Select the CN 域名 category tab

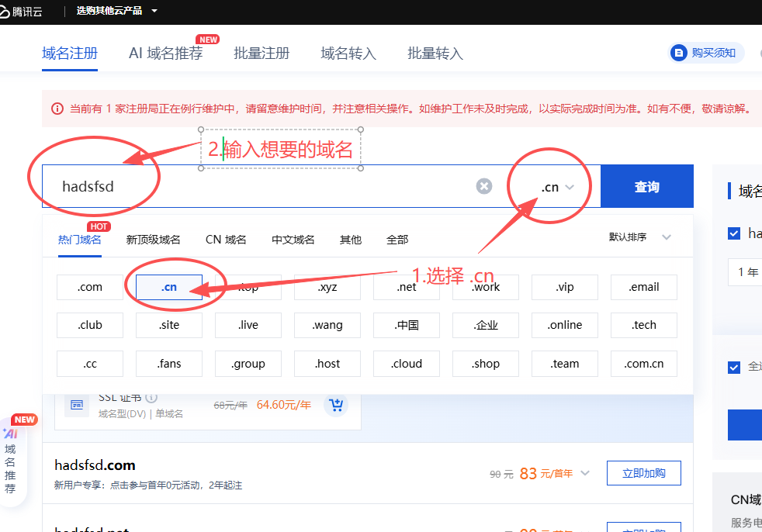pyautogui.click(x=226, y=240)
